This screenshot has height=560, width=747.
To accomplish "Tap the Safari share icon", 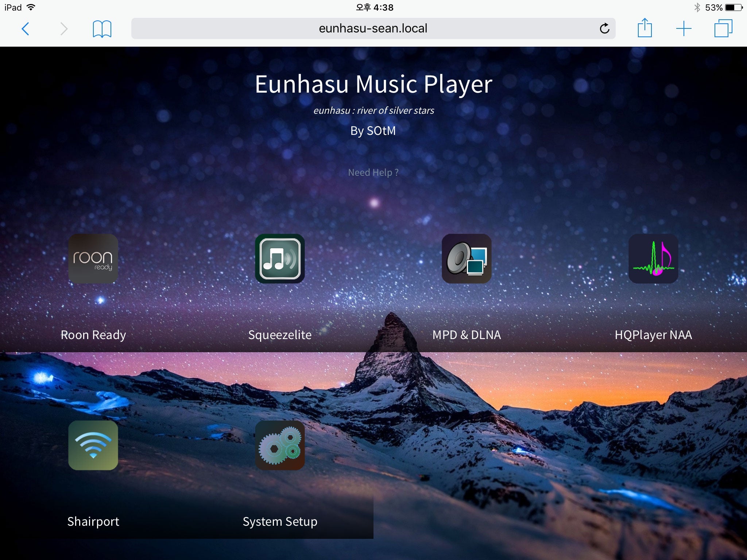I will [645, 28].
